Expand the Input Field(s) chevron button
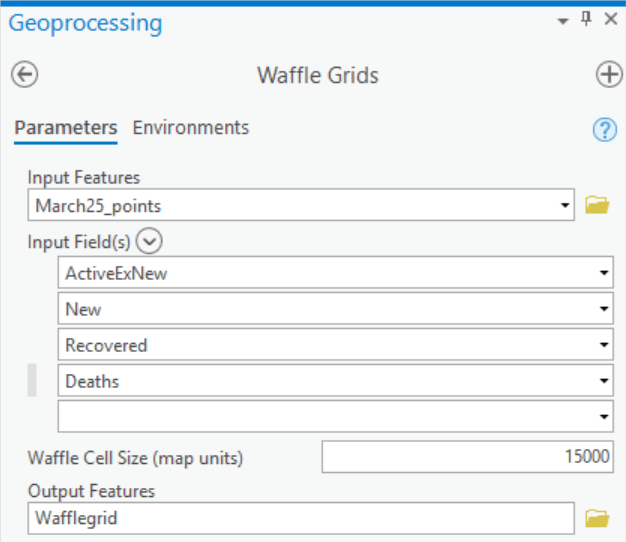 click(x=152, y=241)
